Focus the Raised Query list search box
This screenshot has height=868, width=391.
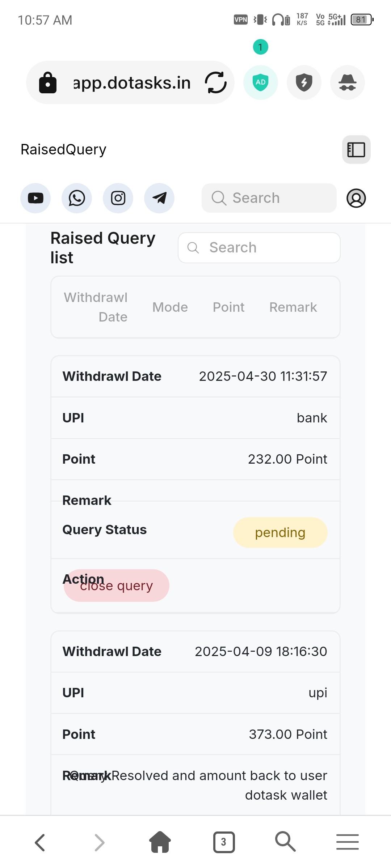pyautogui.click(x=259, y=248)
